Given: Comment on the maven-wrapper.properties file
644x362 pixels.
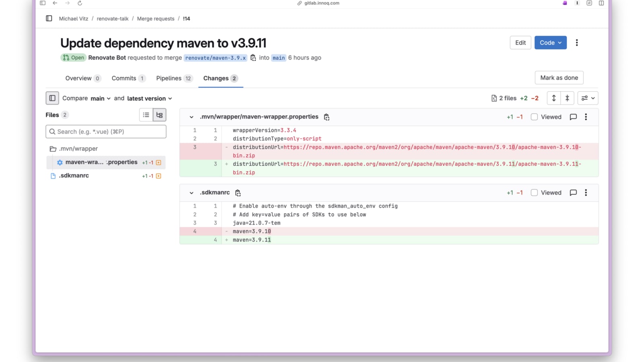Looking at the screenshot, I should coord(573,117).
